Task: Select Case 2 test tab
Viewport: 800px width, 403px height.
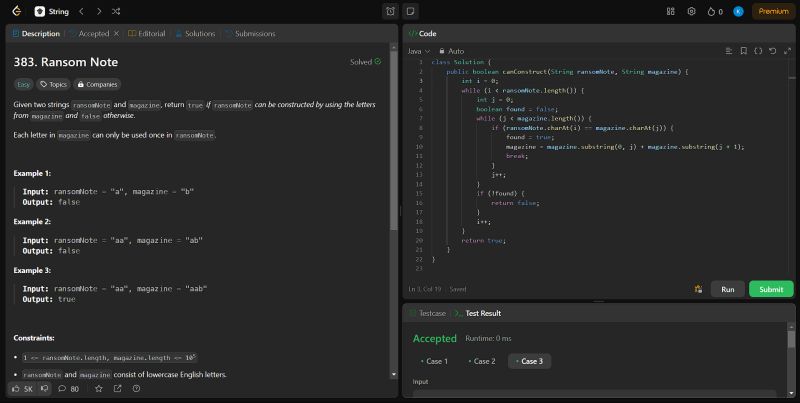Action: click(481, 361)
